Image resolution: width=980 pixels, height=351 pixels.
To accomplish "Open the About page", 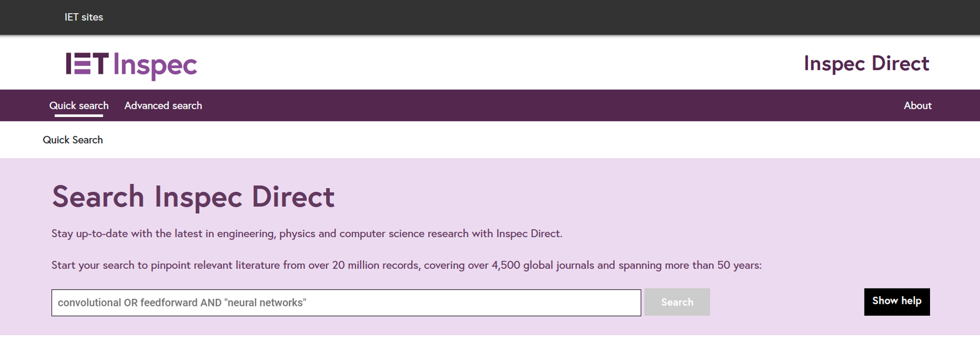I will (x=917, y=106).
